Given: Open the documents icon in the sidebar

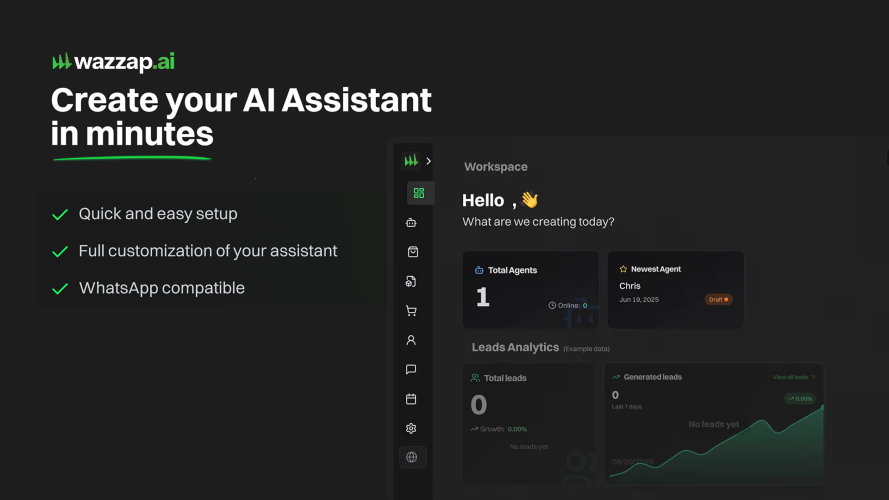Looking at the screenshot, I should click(411, 281).
